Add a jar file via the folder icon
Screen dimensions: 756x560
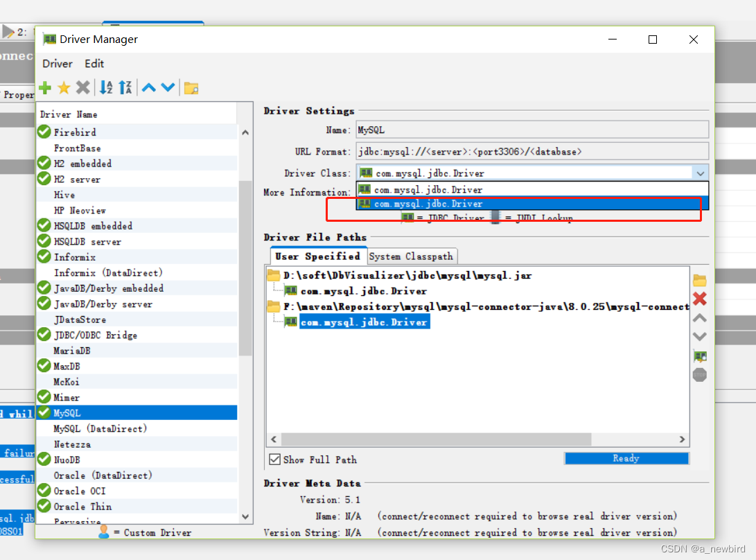click(x=699, y=280)
